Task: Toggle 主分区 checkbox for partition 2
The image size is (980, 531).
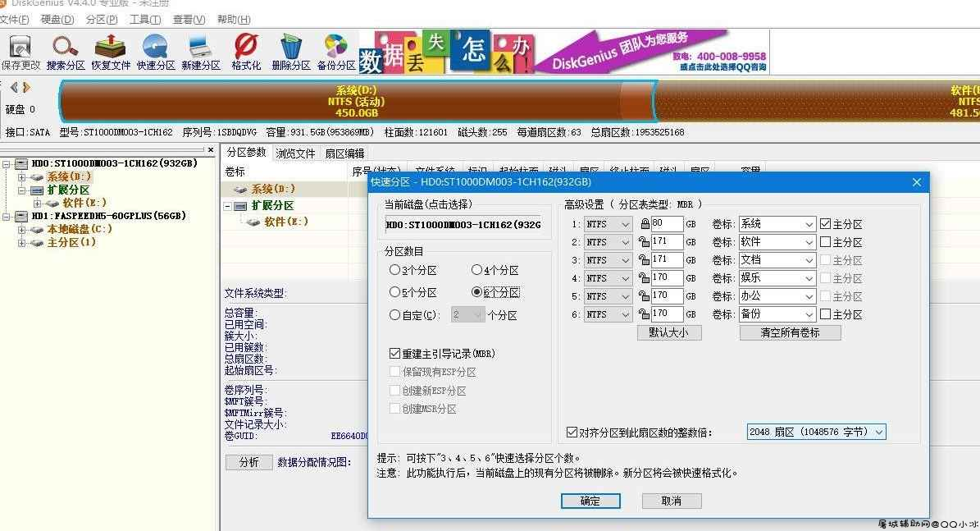Action: [x=826, y=242]
